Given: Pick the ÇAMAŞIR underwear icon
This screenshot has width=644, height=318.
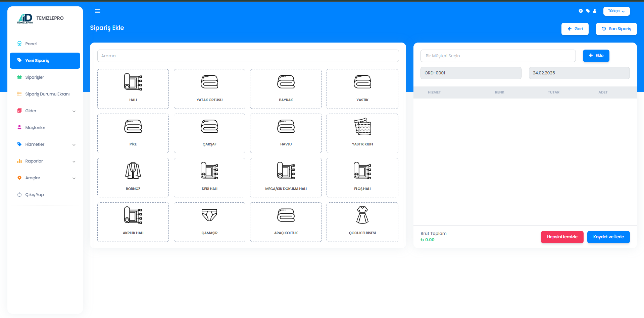Looking at the screenshot, I should click(209, 215).
